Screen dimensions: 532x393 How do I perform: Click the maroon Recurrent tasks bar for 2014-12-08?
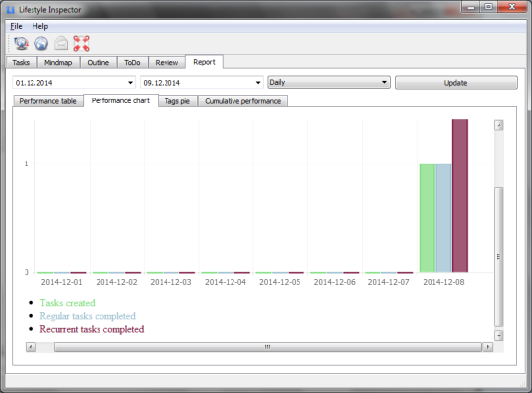(x=460, y=196)
